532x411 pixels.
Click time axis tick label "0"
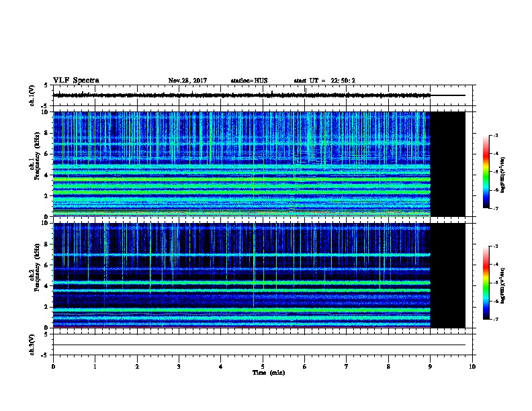coord(53,366)
